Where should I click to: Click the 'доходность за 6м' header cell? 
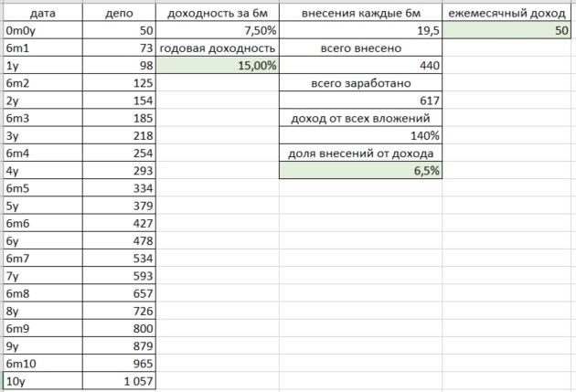pos(218,13)
